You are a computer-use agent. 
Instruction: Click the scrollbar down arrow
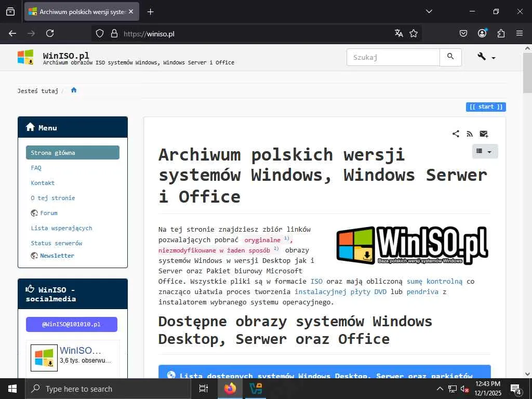pos(527,374)
